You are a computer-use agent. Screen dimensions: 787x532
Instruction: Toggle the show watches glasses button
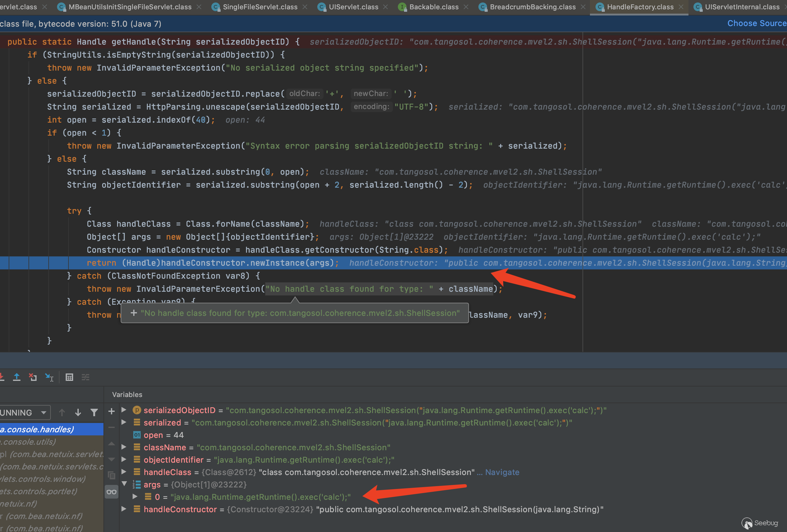point(112,492)
